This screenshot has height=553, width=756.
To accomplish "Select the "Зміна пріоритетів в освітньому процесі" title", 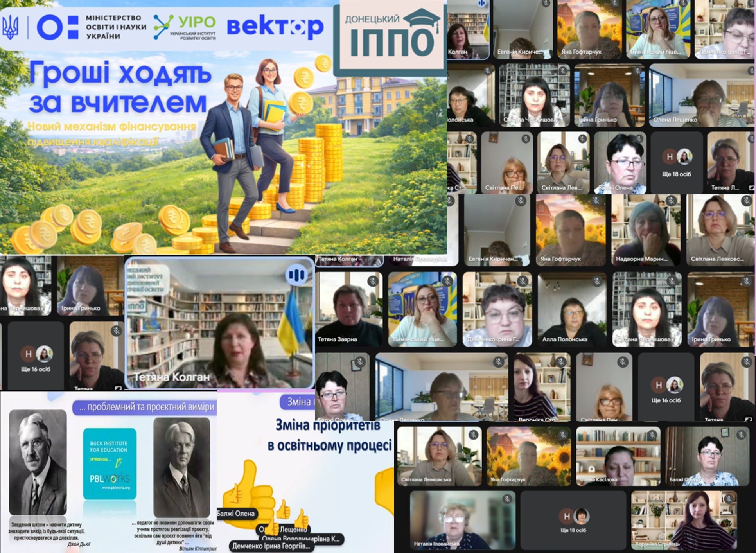I will pyautogui.click(x=330, y=435).
